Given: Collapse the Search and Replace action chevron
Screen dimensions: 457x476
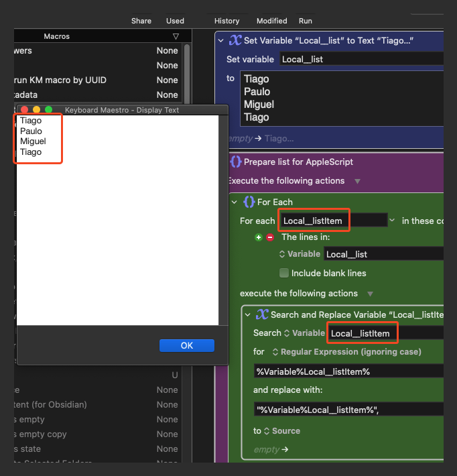Looking at the screenshot, I should tap(248, 315).
